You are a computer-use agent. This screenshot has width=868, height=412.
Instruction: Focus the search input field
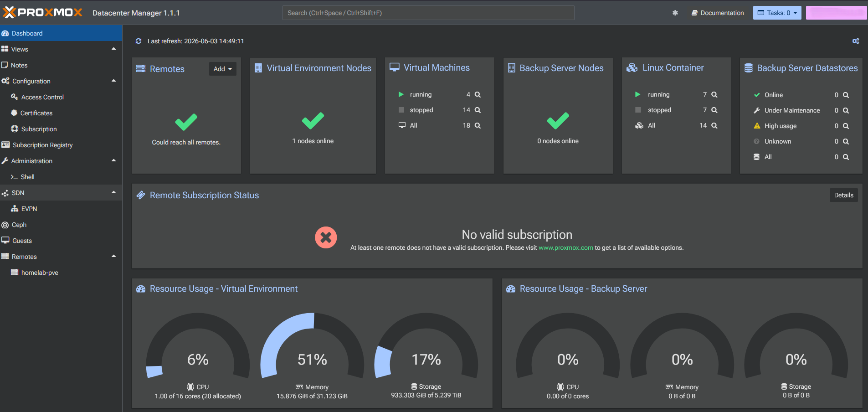[428, 13]
